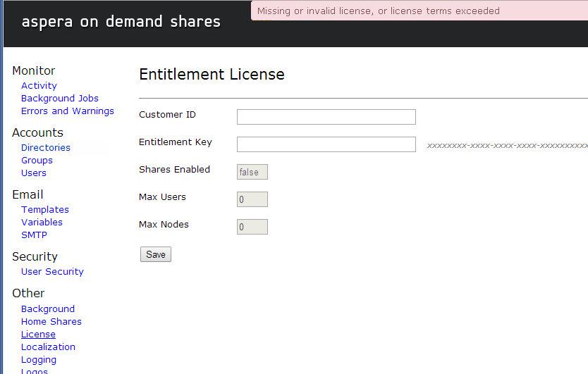Open email Variables page

coord(42,223)
